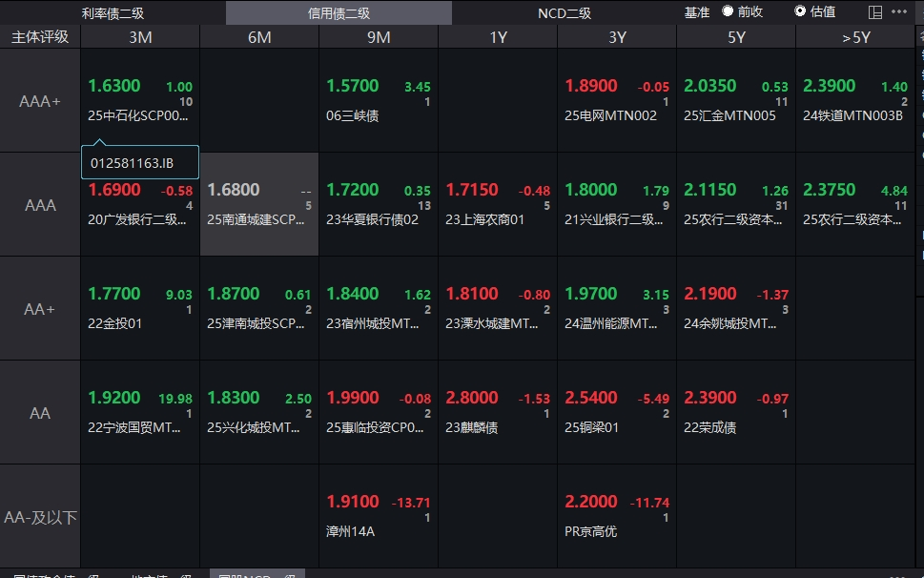Open the 25电网MTN002 bond cell
Screen dimensions: 924x578
click(617, 101)
